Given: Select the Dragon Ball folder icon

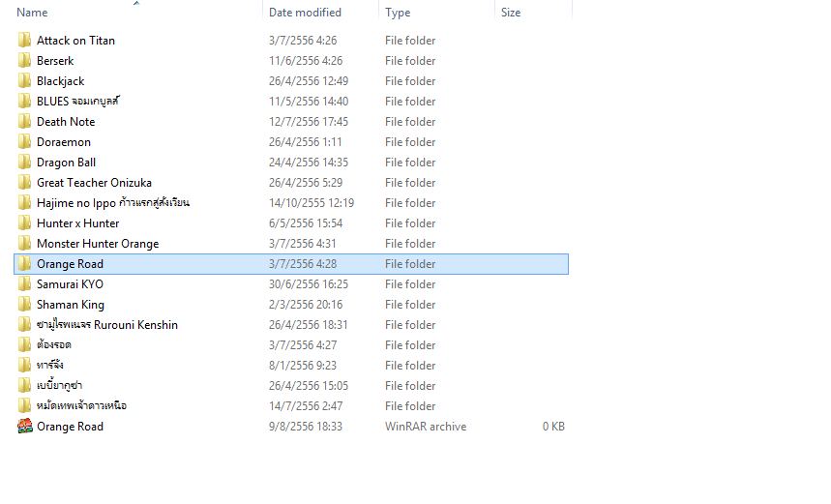Looking at the screenshot, I should [24, 163].
